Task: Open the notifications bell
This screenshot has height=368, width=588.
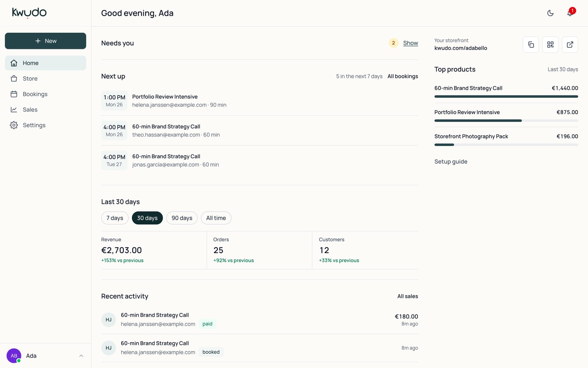Action: click(x=570, y=13)
